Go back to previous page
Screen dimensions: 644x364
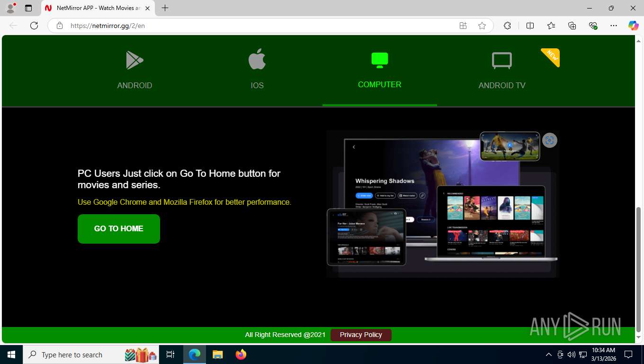(x=13, y=26)
